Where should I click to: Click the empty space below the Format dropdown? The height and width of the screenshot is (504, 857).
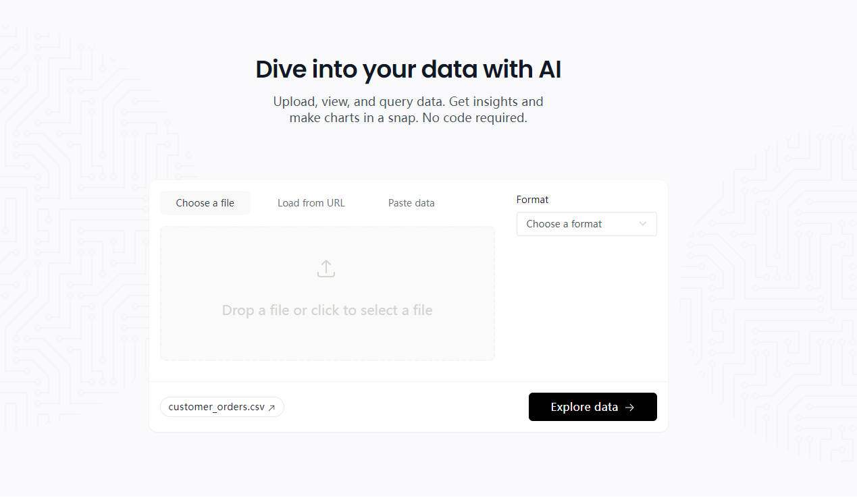coord(586,304)
